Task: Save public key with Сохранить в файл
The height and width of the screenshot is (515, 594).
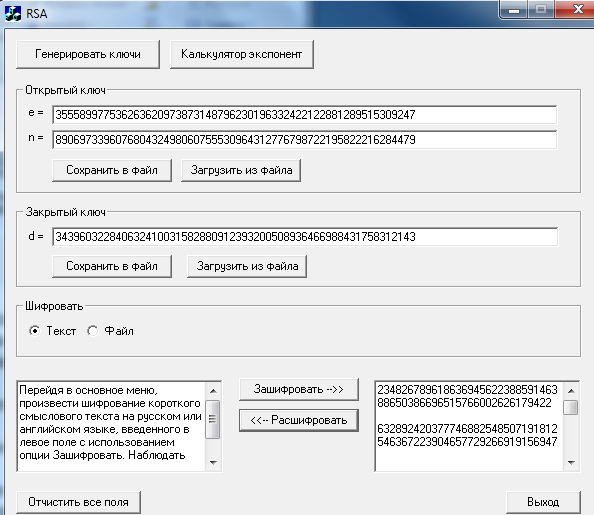Action: pyautogui.click(x=112, y=170)
